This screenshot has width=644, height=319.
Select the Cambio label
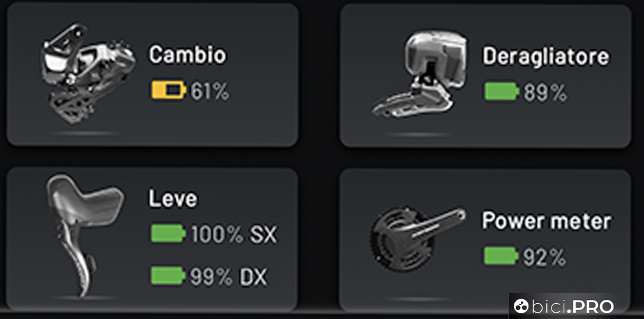click(x=188, y=56)
